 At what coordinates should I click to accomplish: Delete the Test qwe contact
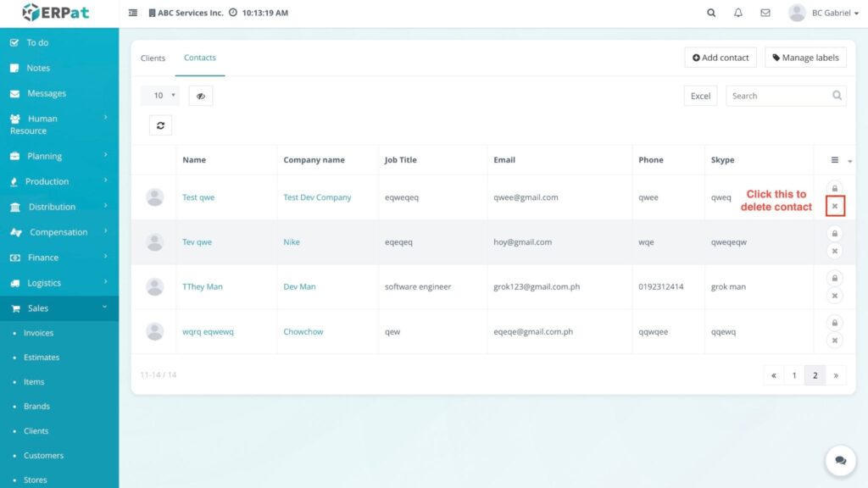pos(835,206)
